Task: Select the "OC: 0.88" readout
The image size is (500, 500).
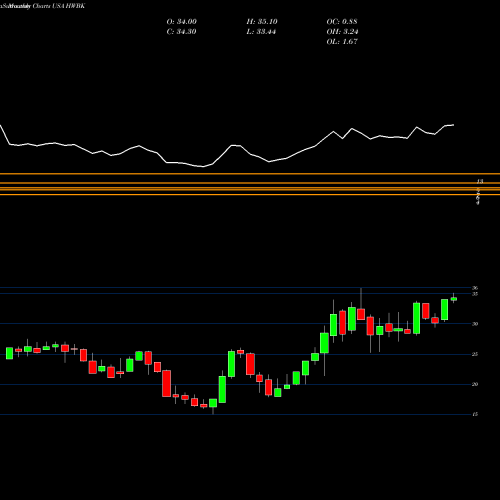Action: coord(342,22)
